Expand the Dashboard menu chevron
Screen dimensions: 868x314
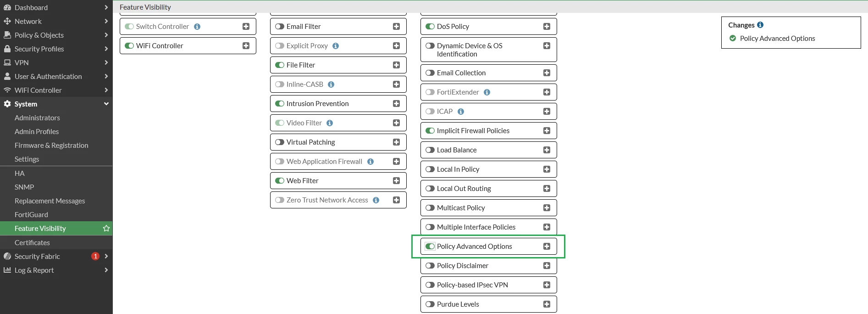(x=106, y=7)
